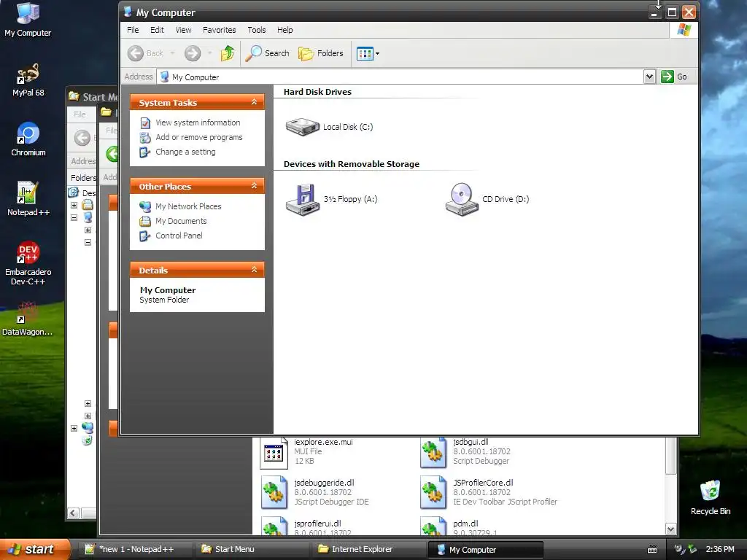Collapse the Details panel
The height and width of the screenshot is (560, 747).
pyautogui.click(x=254, y=270)
